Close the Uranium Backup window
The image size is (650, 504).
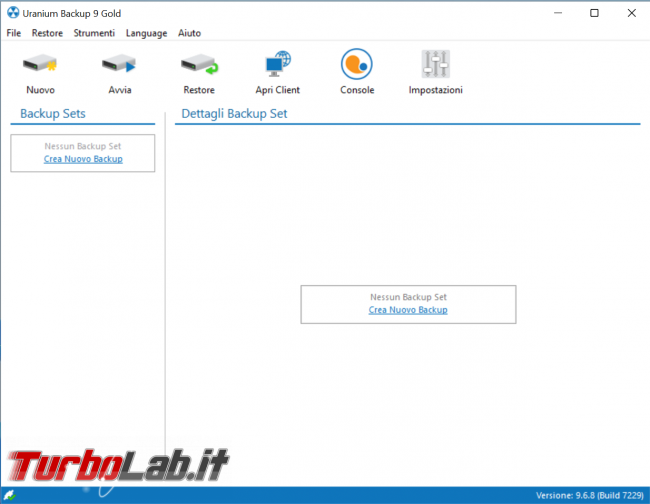tap(631, 13)
